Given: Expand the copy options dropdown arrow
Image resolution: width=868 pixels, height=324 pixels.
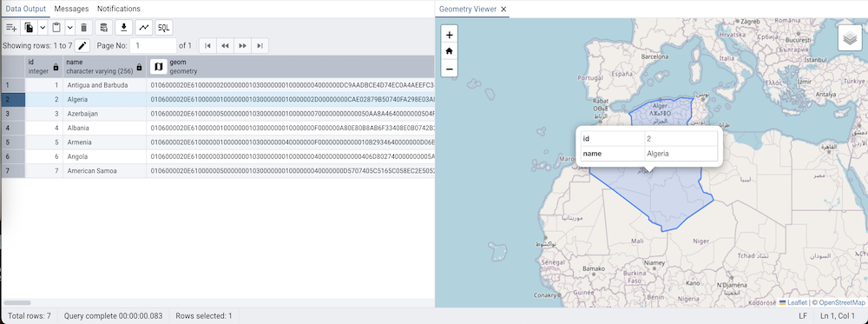Looking at the screenshot, I should coord(43,27).
